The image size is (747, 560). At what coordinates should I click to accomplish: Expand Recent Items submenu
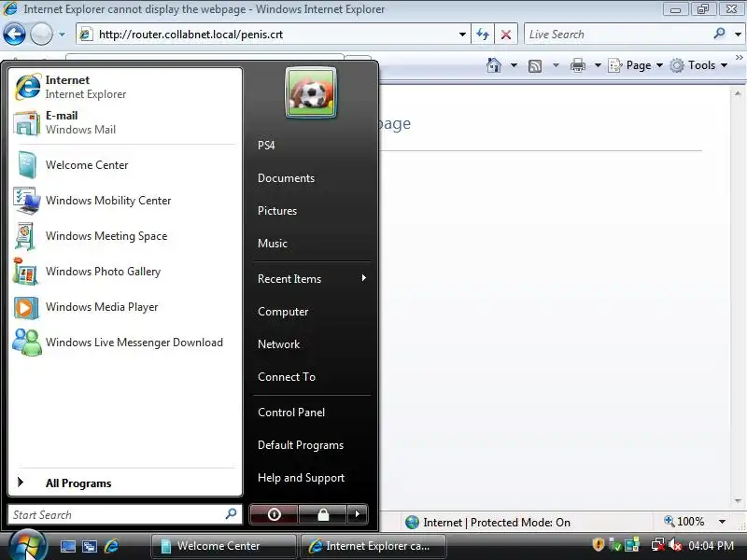click(x=312, y=278)
